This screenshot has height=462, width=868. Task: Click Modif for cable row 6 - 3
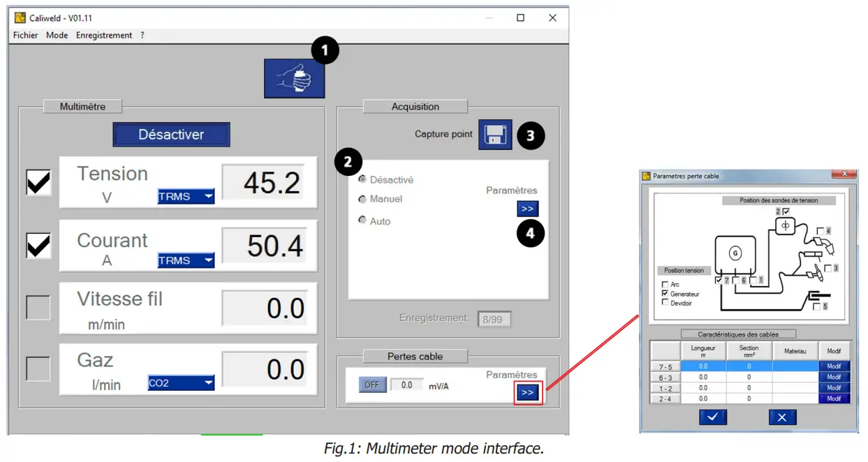(834, 377)
